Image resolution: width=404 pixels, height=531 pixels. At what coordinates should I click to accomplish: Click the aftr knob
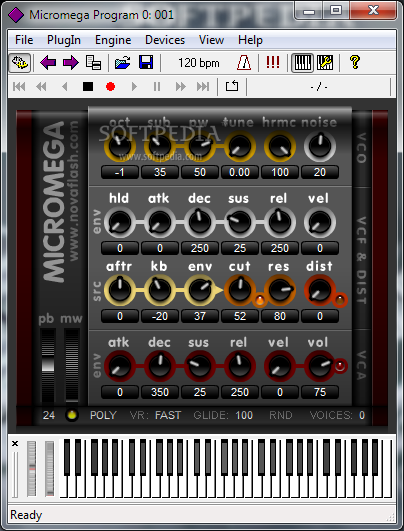(x=120, y=290)
